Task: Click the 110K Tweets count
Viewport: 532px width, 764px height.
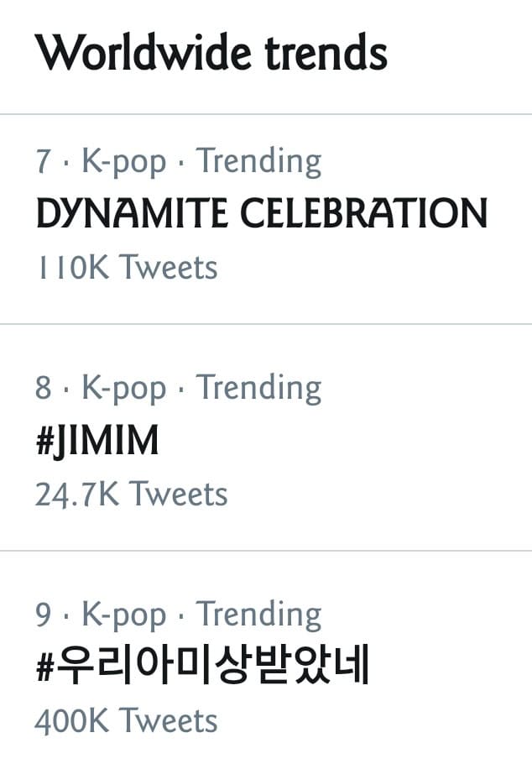Action: coord(126,267)
